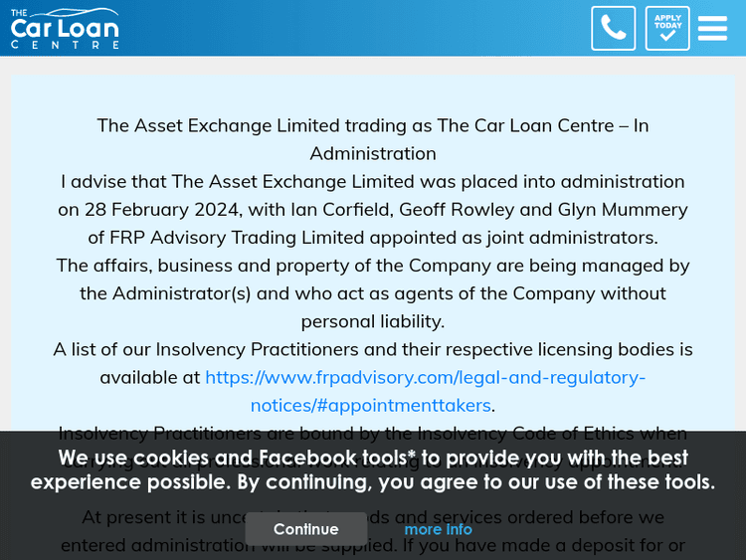Viewport: 746px width, 560px height.
Task: Open the "more info" cookie link
Action: [x=438, y=529]
